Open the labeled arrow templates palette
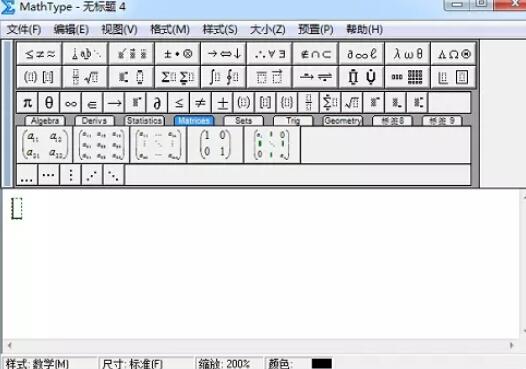The image size is (526, 369). [316, 77]
